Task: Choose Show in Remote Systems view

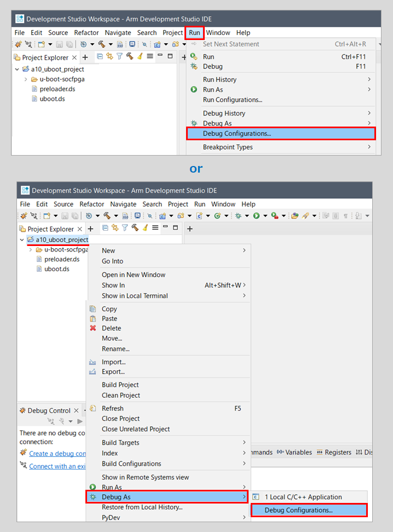Action: coord(145,477)
